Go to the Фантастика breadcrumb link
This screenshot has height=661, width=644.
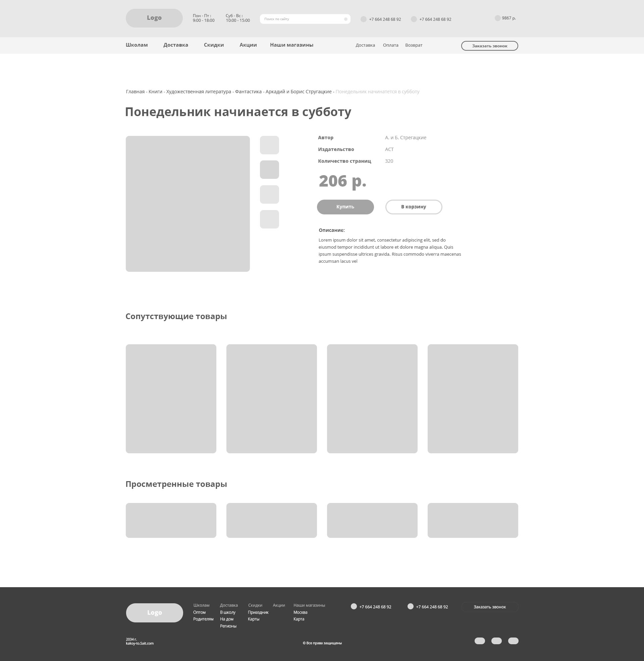pyautogui.click(x=248, y=92)
